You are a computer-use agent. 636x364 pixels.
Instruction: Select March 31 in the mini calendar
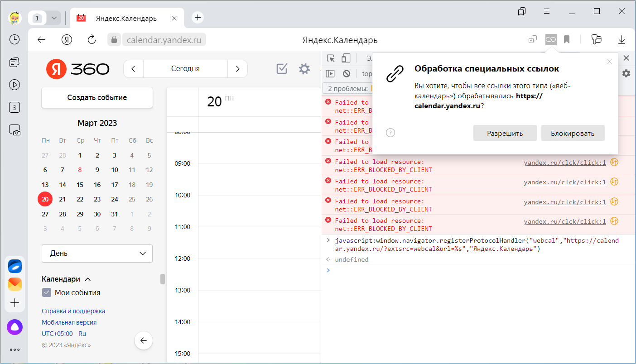(x=115, y=214)
